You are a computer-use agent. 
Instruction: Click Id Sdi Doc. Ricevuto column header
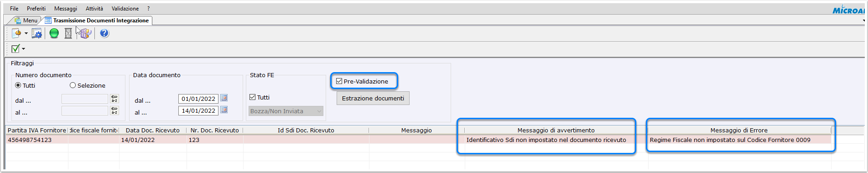point(306,130)
